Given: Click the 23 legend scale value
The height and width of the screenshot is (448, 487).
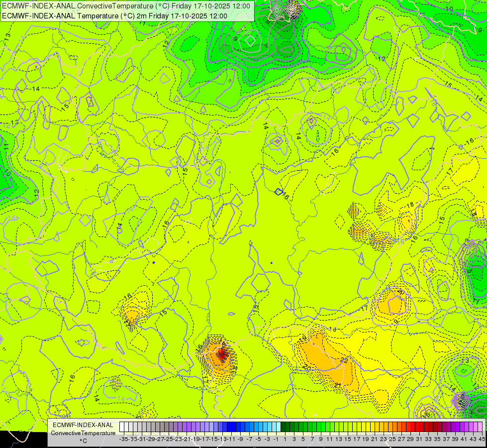Looking at the screenshot, I should tap(383, 439).
